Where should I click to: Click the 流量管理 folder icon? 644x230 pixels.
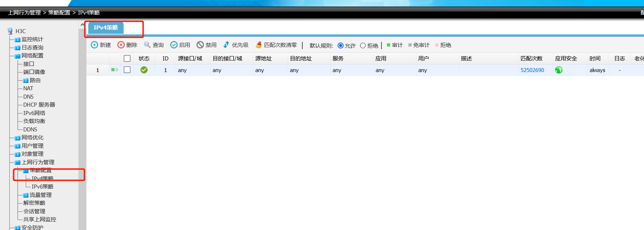(26, 195)
